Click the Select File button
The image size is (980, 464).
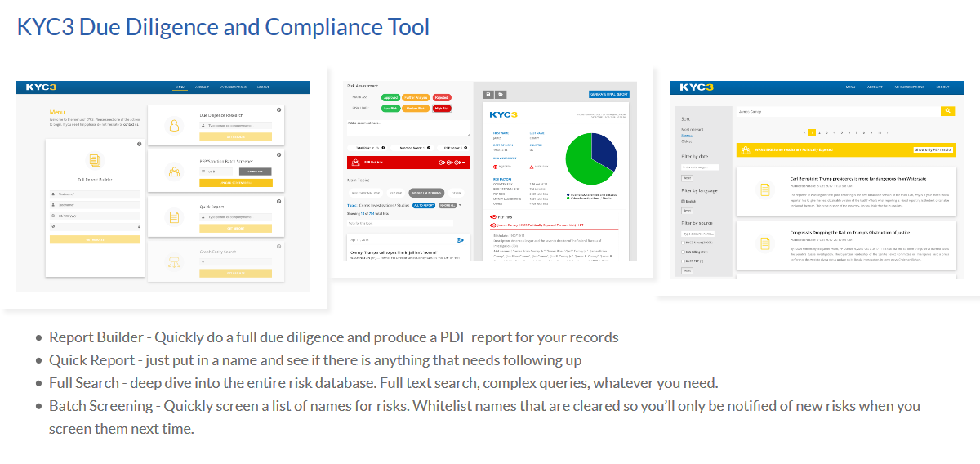coord(255,172)
